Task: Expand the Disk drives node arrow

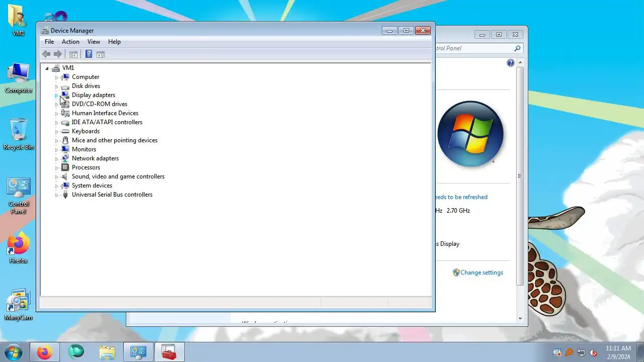Action: 56,86
